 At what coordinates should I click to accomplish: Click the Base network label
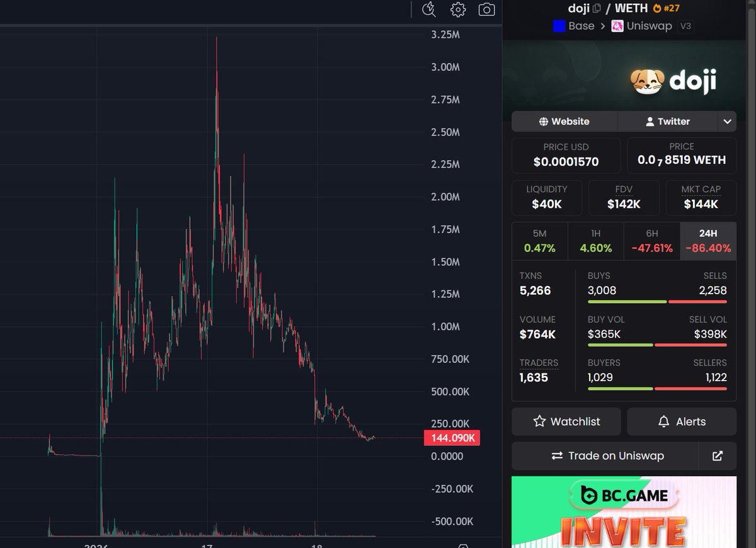[x=581, y=26]
